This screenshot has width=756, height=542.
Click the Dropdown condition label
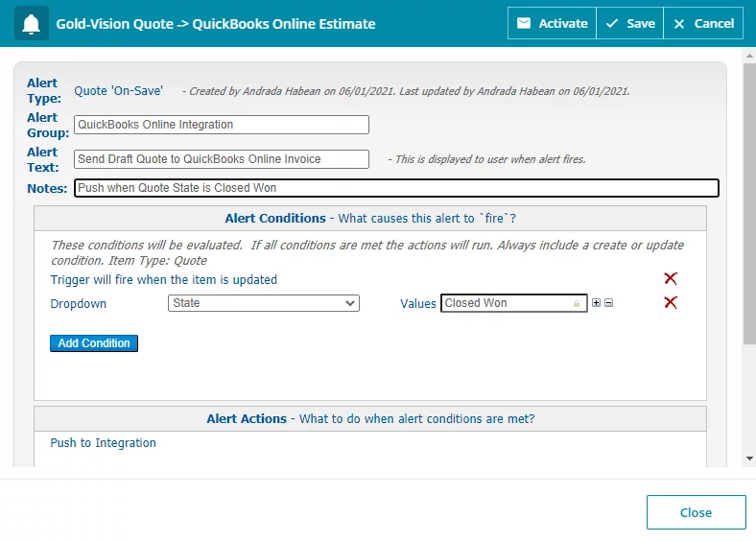(78, 304)
